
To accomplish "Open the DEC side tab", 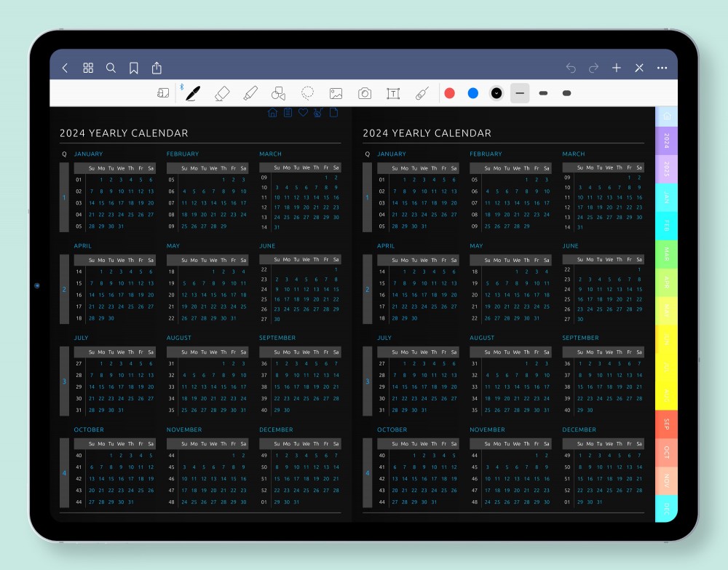I will (667, 509).
